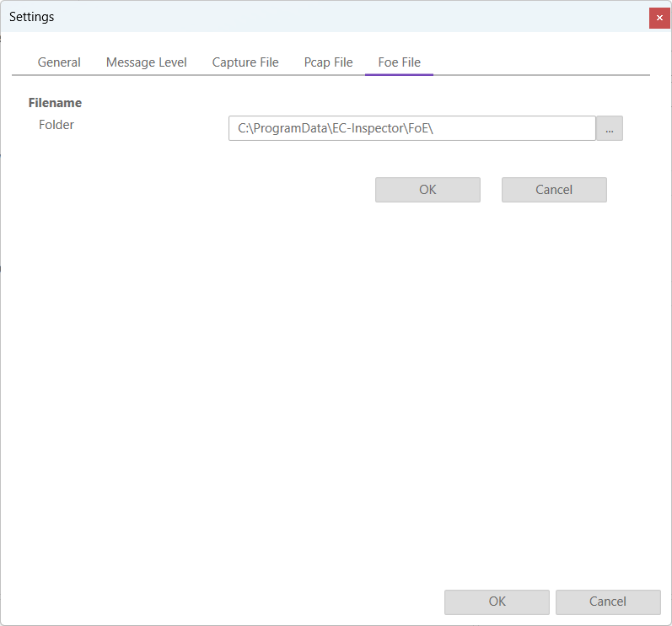Click the browse ellipsis button beside folder path
672x626 pixels.
[x=609, y=128]
